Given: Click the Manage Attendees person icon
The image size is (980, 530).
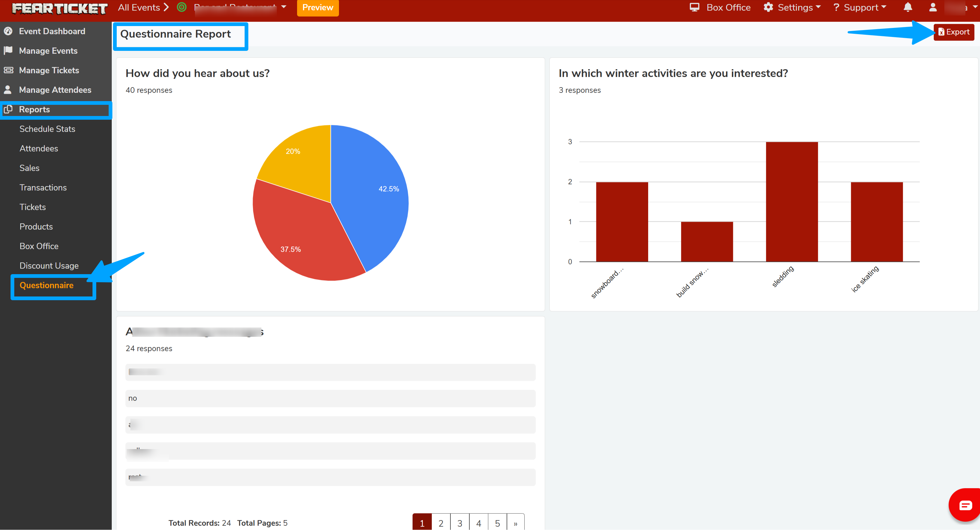Looking at the screenshot, I should coord(8,90).
